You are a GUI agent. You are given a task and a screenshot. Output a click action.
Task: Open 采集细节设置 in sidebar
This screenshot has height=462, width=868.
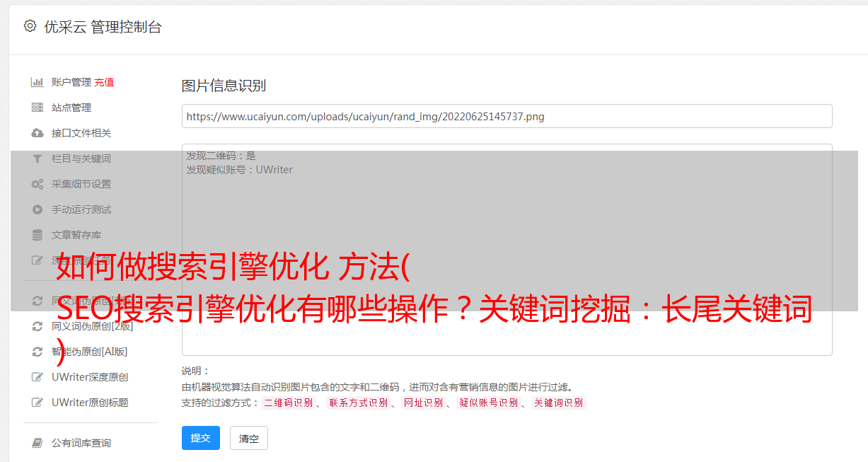(x=81, y=184)
